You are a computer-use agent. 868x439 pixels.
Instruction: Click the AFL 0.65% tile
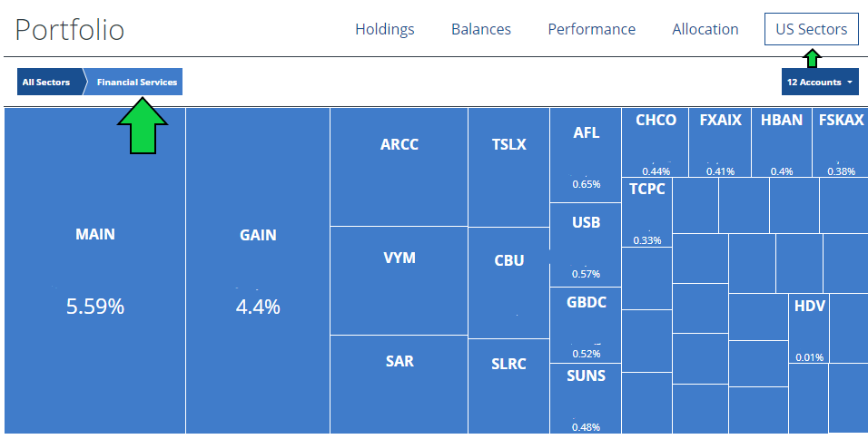tap(586, 154)
